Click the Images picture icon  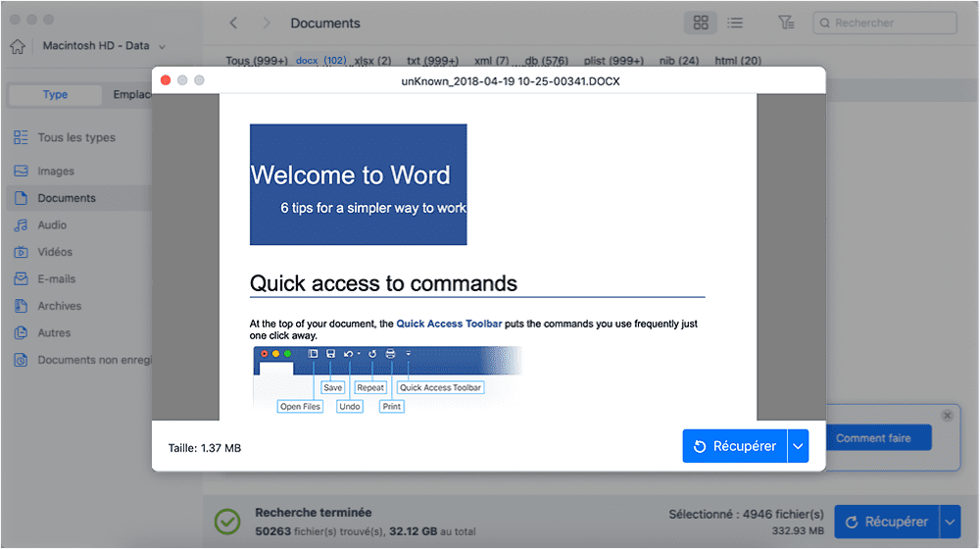pyautogui.click(x=21, y=171)
